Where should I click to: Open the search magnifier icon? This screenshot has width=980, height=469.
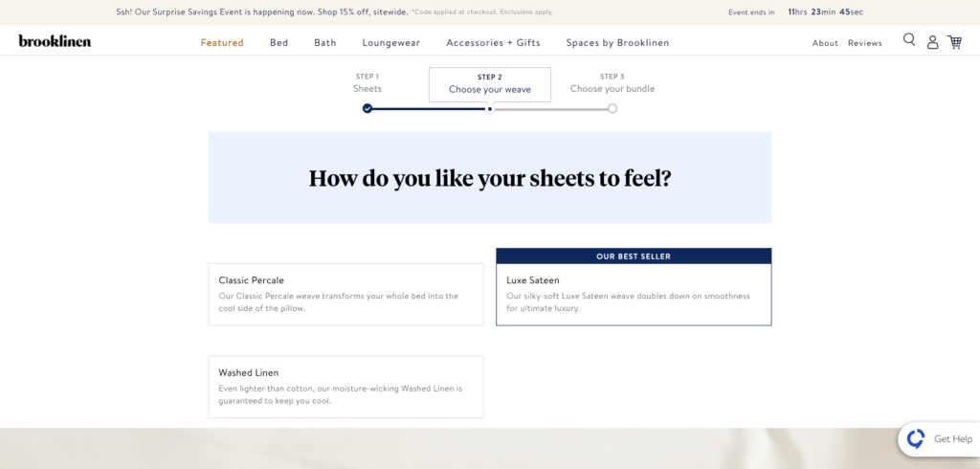909,40
